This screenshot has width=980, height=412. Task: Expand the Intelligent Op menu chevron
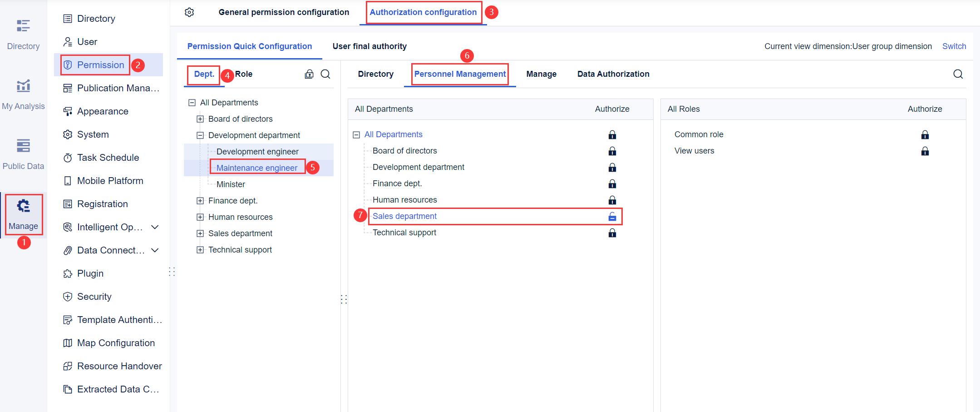[155, 227]
